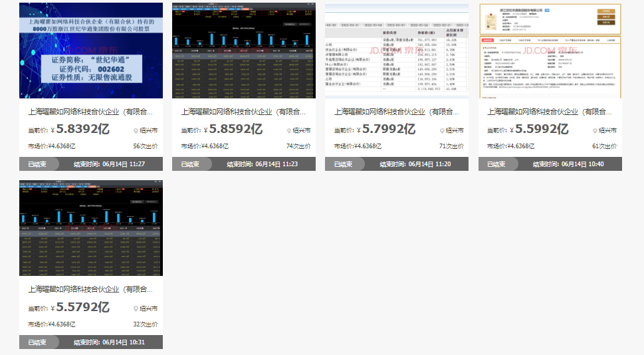
Task: Click 32次出价 bid count
Action: point(146,324)
